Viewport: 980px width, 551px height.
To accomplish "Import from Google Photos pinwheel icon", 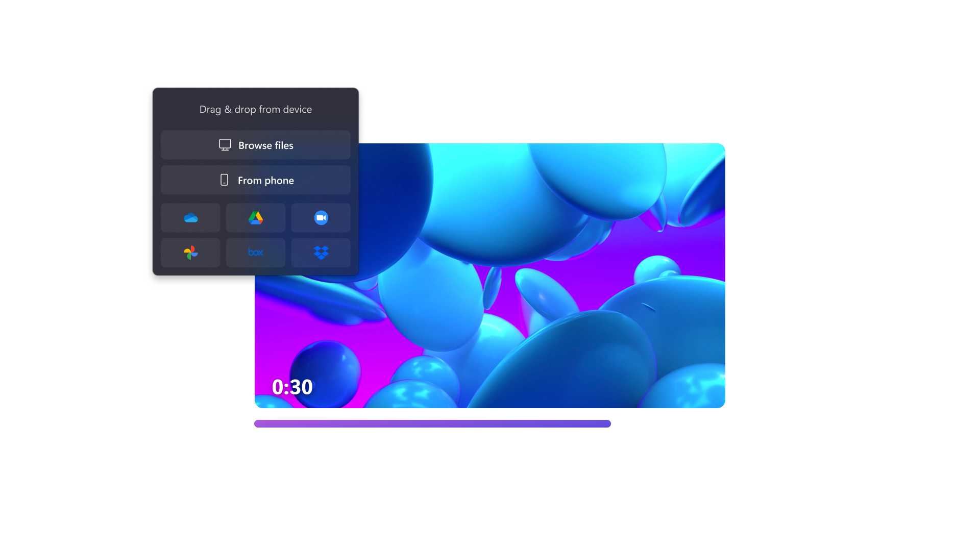I will (x=190, y=253).
